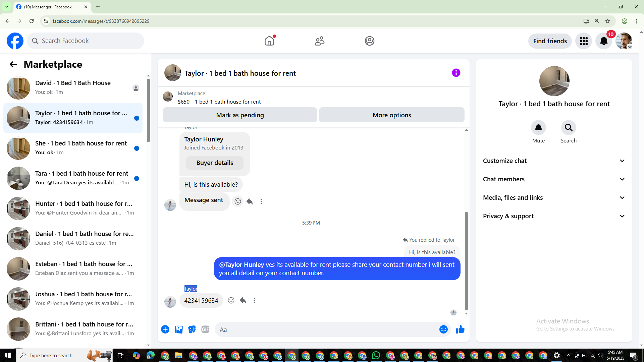
Task: Open Notifications bell with 10 badge
Action: [604, 41]
